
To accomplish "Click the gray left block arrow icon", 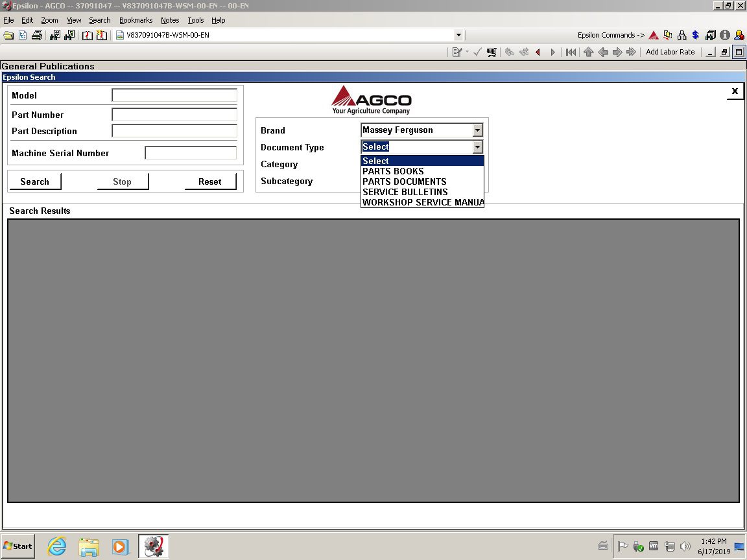I will pyautogui.click(x=602, y=52).
